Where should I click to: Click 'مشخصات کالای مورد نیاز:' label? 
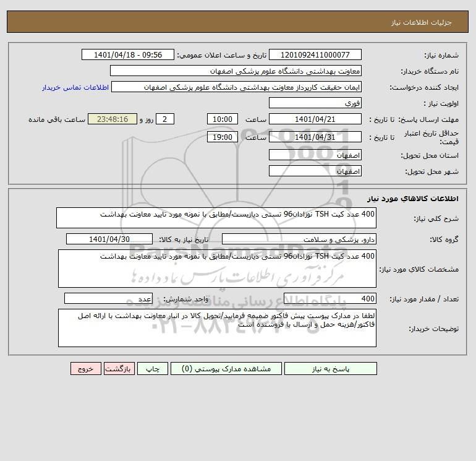(419, 269)
